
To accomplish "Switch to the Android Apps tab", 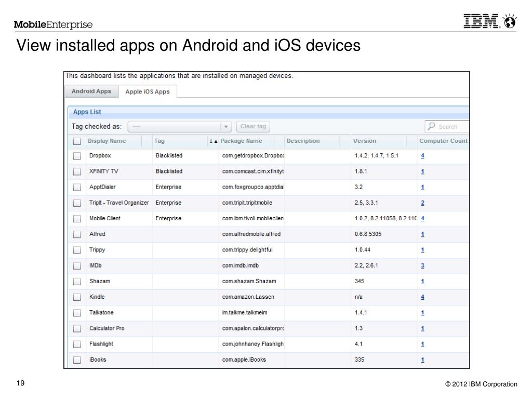I will click(x=91, y=91).
